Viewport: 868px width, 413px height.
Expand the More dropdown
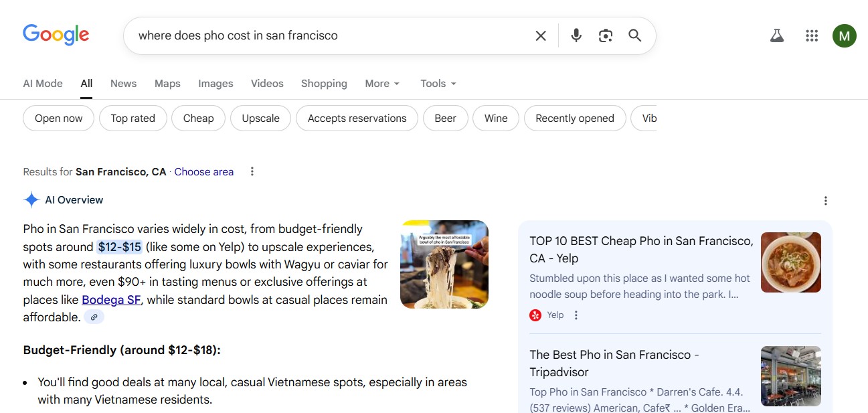(x=382, y=84)
